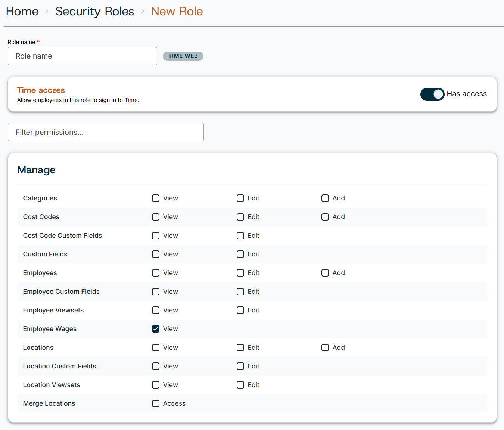Tick Edit for Location Viewsets

click(240, 385)
